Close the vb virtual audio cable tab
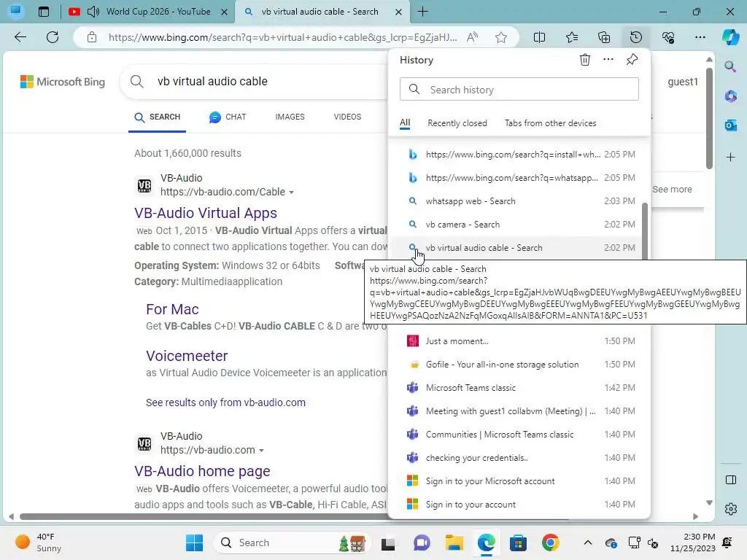The image size is (747, 560). 399,12
